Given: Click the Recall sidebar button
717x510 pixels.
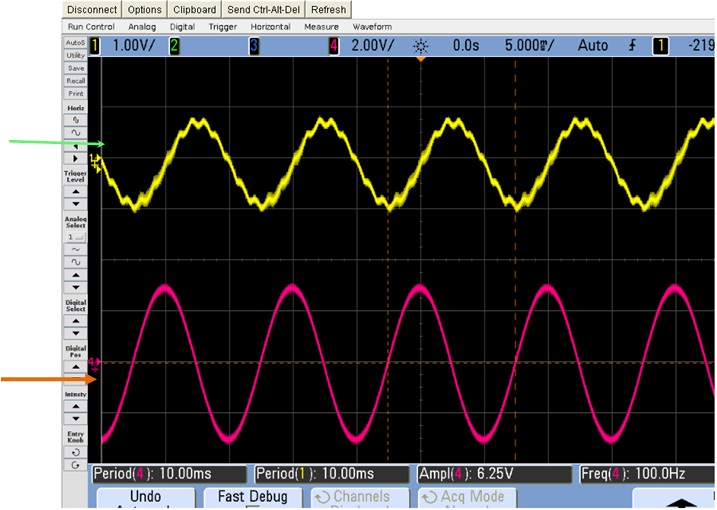Looking at the screenshot, I should pyautogui.click(x=75, y=81).
